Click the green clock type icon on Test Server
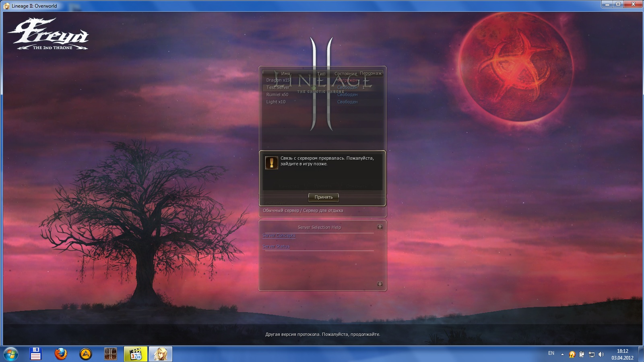The height and width of the screenshot is (362, 644). 314,88
